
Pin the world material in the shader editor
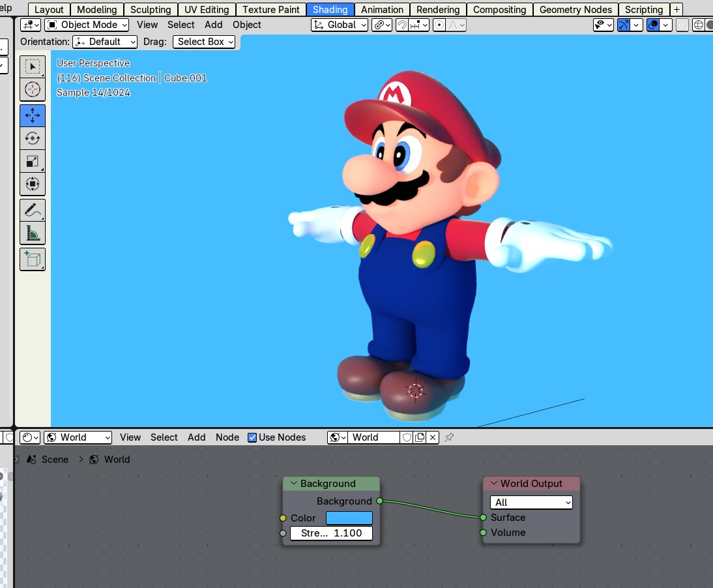[448, 437]
